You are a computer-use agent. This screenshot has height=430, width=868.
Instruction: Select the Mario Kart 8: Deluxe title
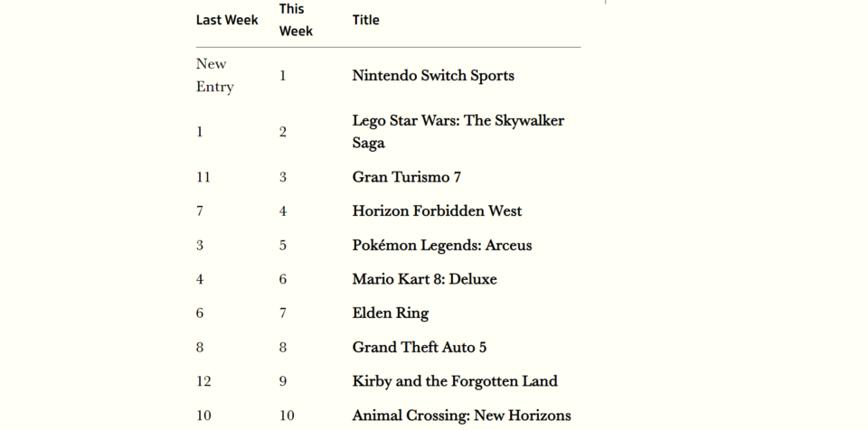[x=424, y=279]
